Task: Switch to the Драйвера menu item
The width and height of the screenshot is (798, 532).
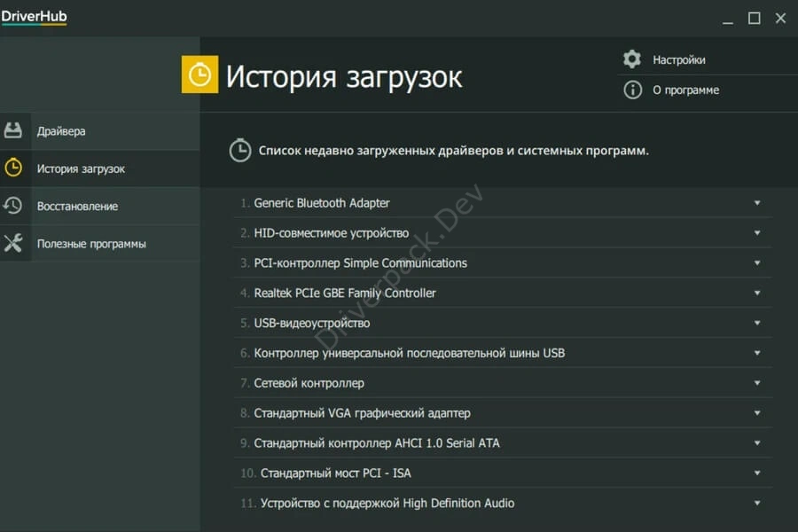Action: (61, 131)
